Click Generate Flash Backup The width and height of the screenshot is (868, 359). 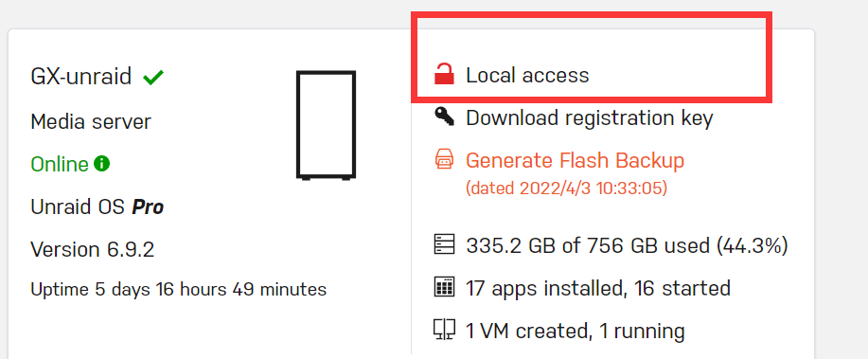576,161
